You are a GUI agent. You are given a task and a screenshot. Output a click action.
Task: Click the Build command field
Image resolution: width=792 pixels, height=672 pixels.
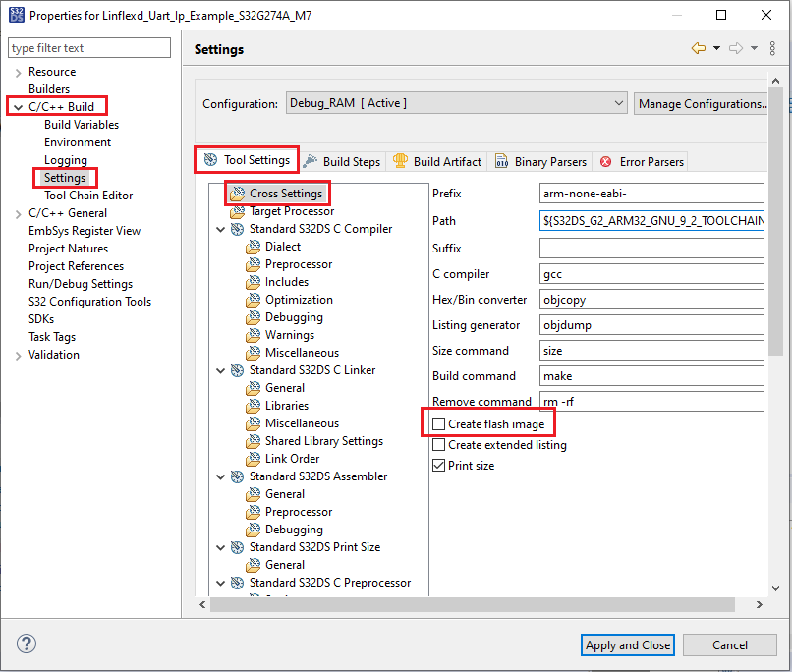coord(651,376)
